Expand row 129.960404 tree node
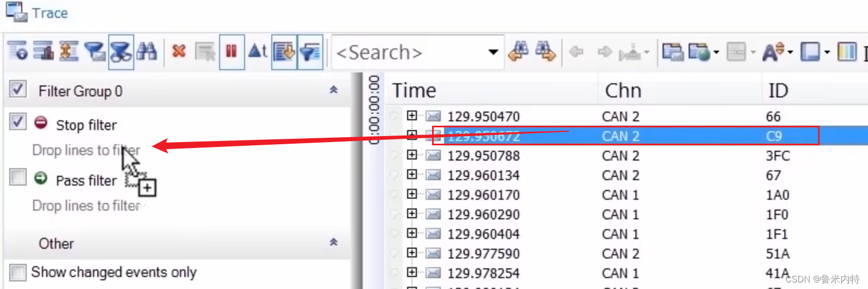 click(x=412, y=233)
